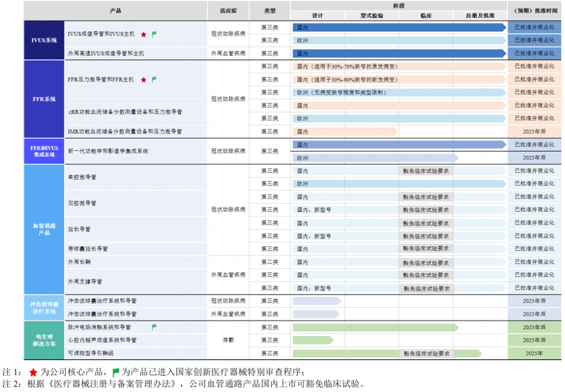Click the 欧洲（无病变狭窄程度和类型限制）progress bar
This screenshot has height=392, width=565.
[x=398, y=93]
